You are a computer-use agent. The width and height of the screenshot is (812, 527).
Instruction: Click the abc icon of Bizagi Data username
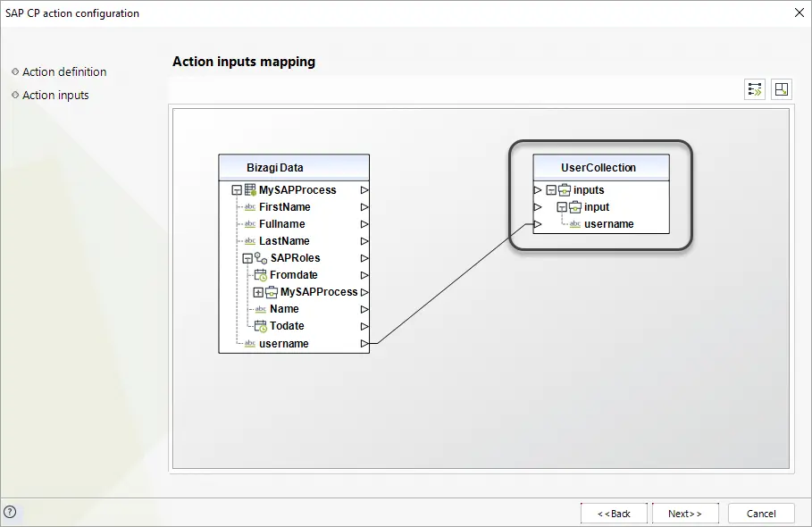tap(250, 344)
